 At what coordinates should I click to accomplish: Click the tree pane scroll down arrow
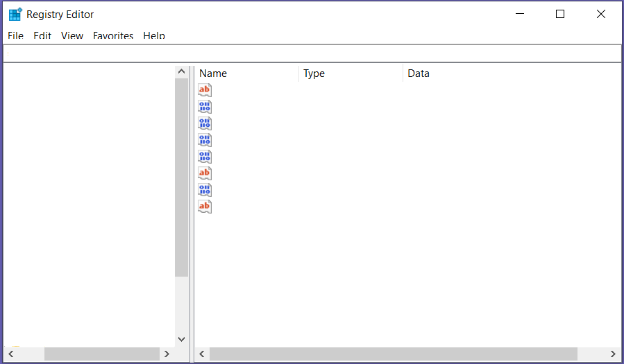pyautogui.click(x=181, y=339)
